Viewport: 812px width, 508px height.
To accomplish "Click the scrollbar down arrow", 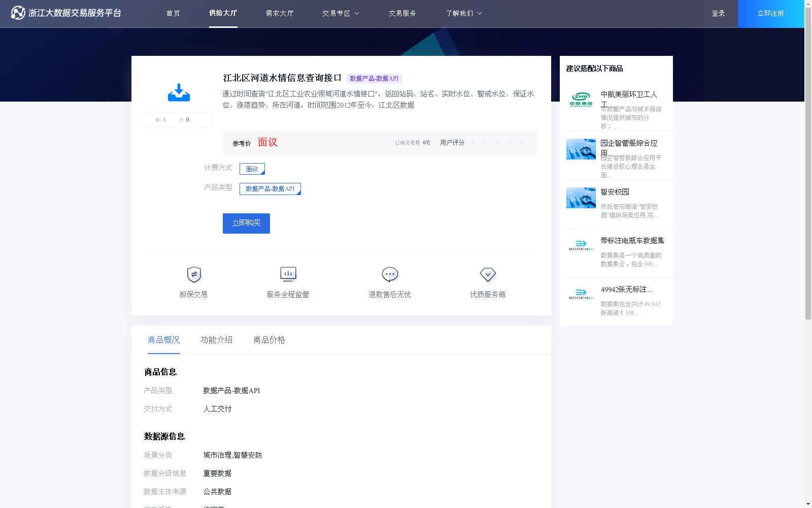I will click(x=808, y=504).
